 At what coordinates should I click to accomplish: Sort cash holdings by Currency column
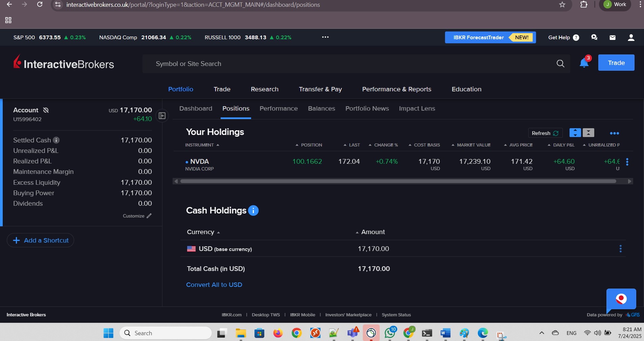point(203,232)
